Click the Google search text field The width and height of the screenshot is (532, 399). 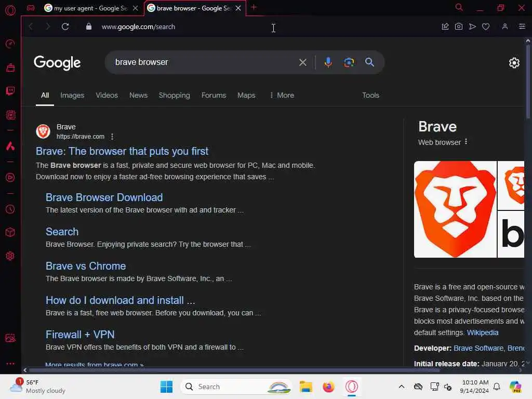click(204, 62)
